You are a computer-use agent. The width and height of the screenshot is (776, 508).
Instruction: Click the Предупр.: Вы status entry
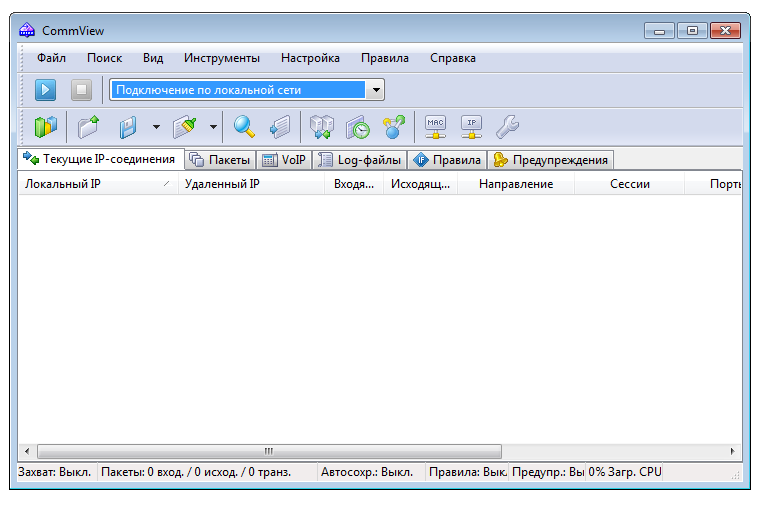click(547, 472)
